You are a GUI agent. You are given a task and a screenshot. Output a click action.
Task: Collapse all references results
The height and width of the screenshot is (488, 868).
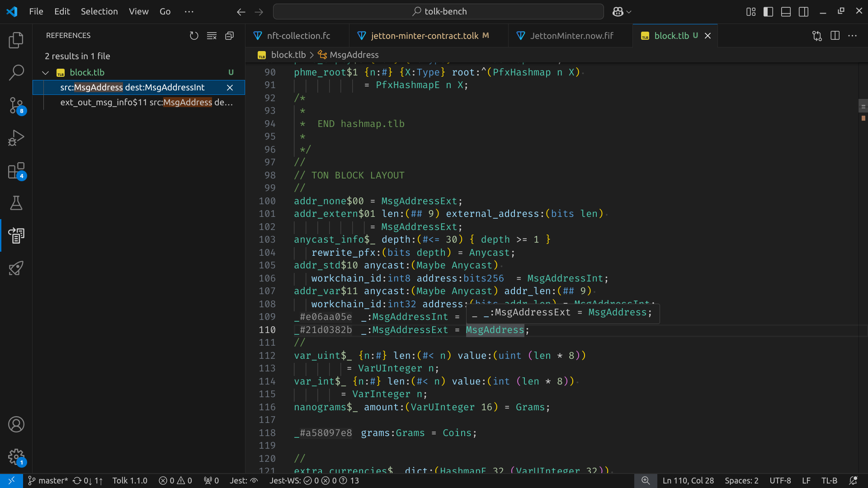230,36
